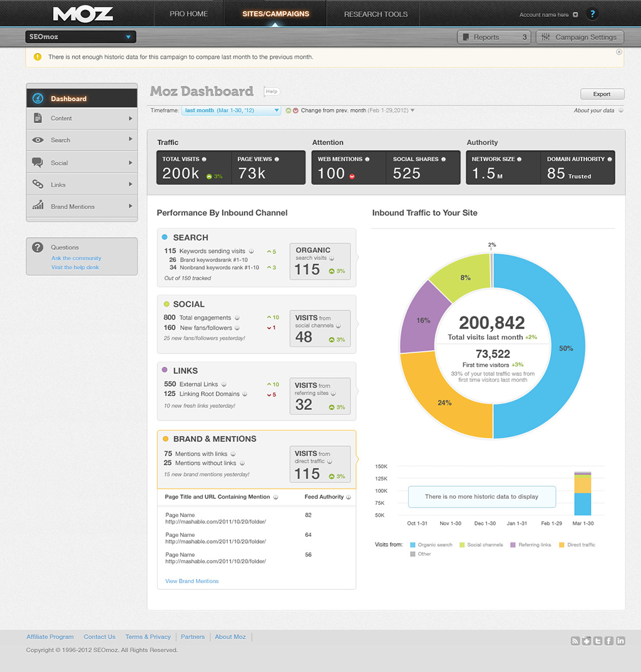Click the info icon next to Social Shares
Screen dimensions: 641x672
point(443,159)
